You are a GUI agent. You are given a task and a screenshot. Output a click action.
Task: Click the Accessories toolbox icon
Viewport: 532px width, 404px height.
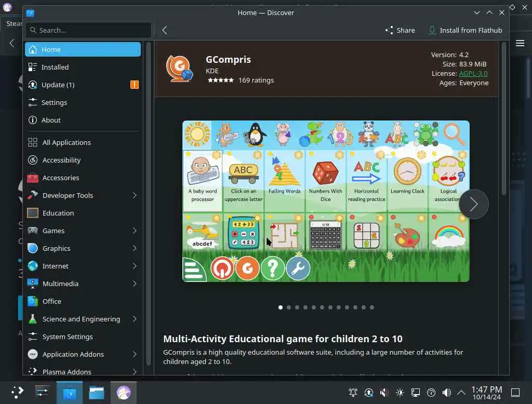coord(33,178)
